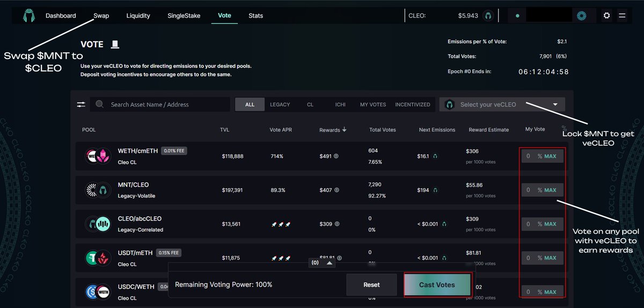
Task: Reset the voting allocations
Action: tap(371, 285)
